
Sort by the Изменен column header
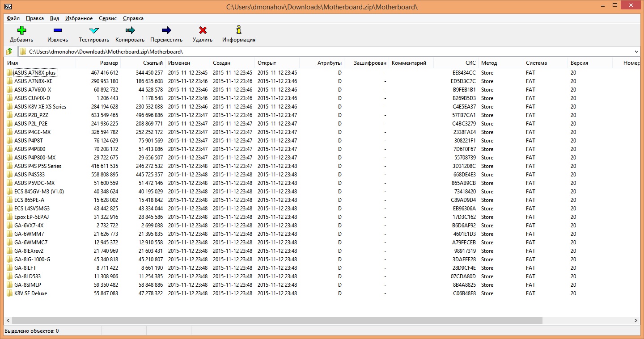(x=188, y=63)
